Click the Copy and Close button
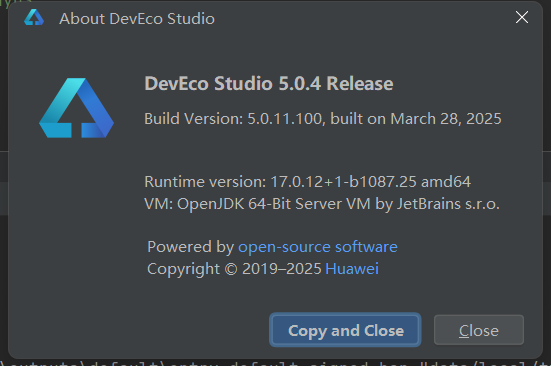Screen dimensions: 551x366 pyautogui.click(x=345, y=330)
